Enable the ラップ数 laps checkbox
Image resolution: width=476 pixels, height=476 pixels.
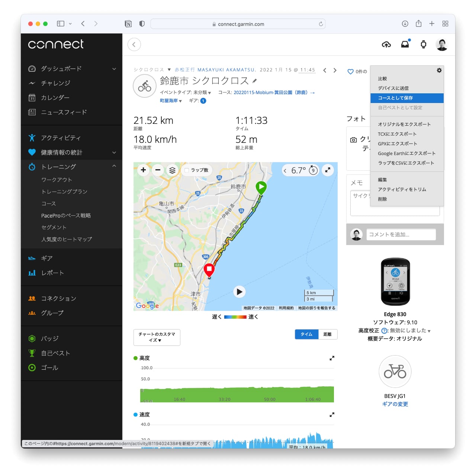coord(187,170)
